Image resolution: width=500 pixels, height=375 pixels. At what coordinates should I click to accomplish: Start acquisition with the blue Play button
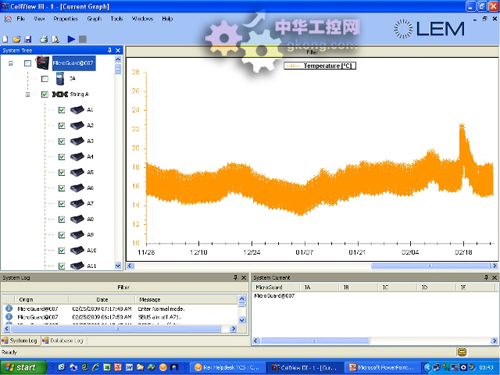tap(71, 39)
